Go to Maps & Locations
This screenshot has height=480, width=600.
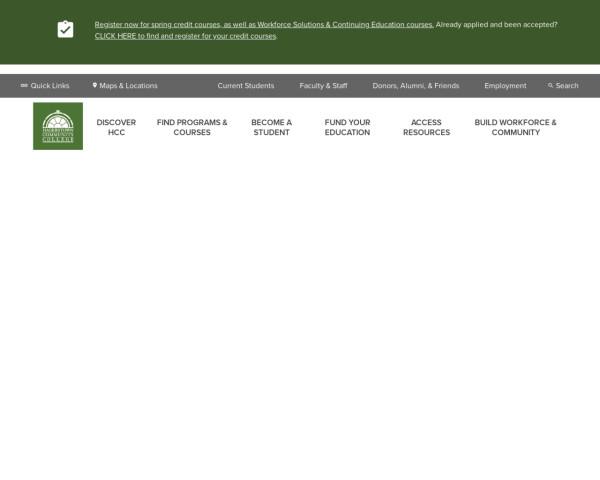(128, 86)
